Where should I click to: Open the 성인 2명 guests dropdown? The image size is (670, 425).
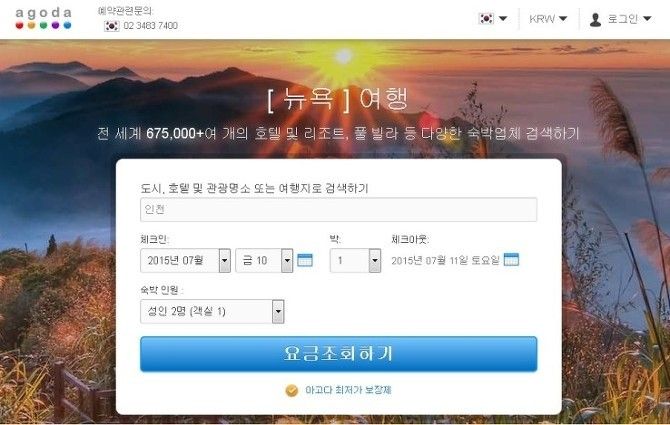pyautogui.click(x=212, y=311)
